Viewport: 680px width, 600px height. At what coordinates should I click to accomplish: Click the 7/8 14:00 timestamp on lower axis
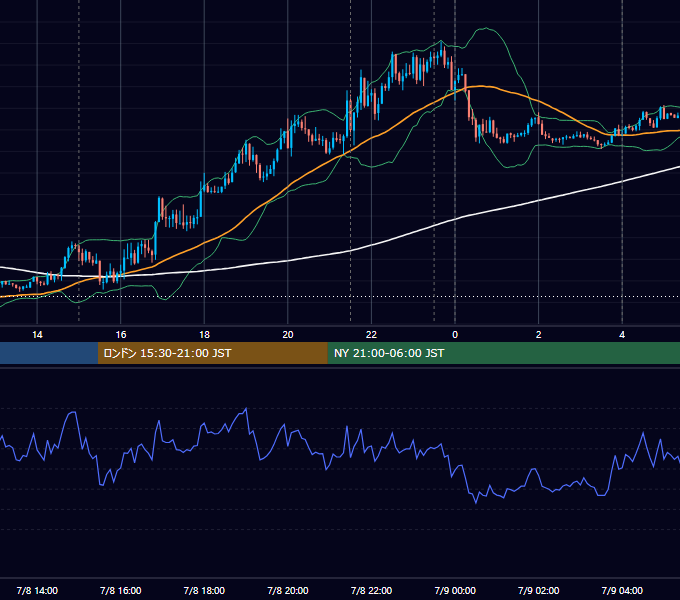[37, 590]
